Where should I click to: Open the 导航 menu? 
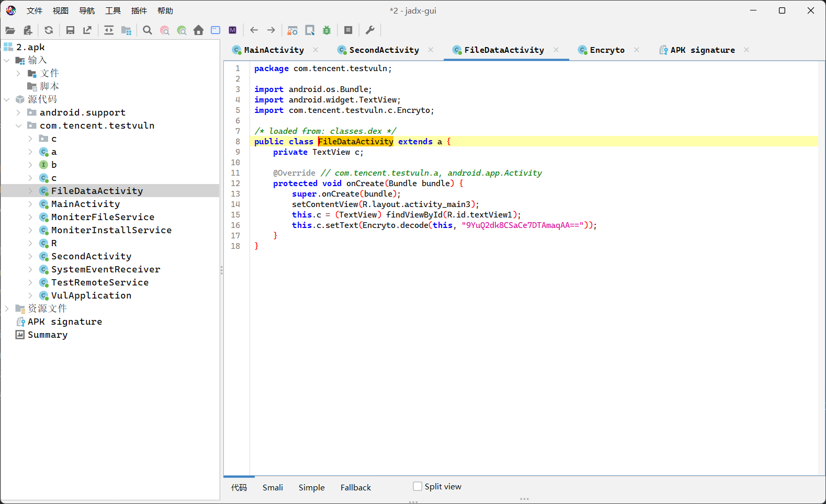[x=87, y=10]
